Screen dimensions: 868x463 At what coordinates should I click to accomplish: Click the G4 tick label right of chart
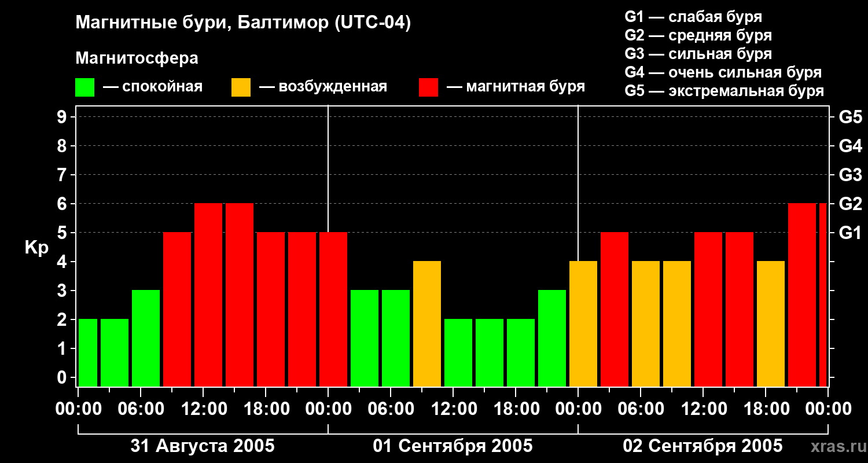tap(850, 146)
